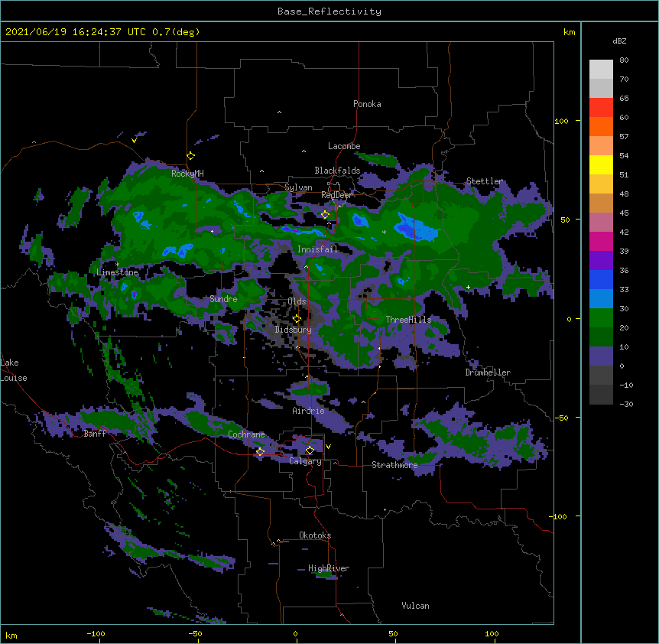Select the magenta band in the dBZ legend

[601, 241]
